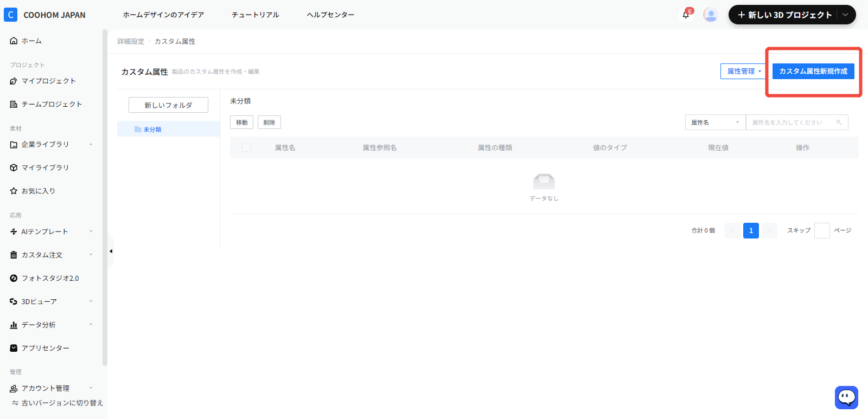868x419 pixels.
Task: Collapse the sidebar with arrow handle
Action: 111,251
